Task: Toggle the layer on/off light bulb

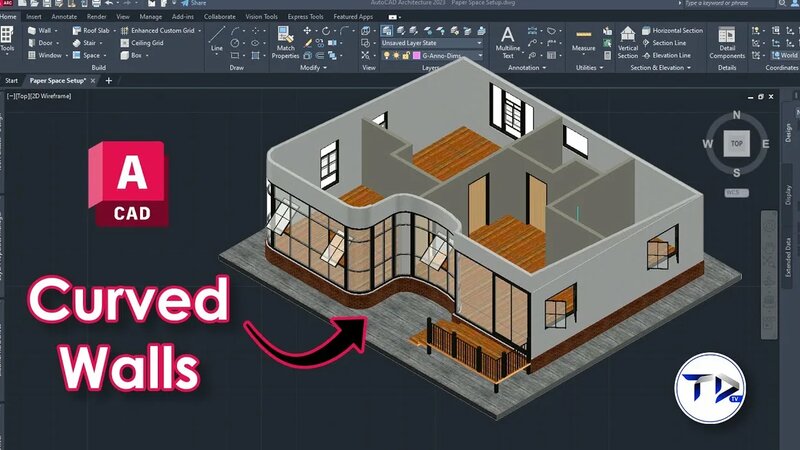Action: [x=387, y=55]
